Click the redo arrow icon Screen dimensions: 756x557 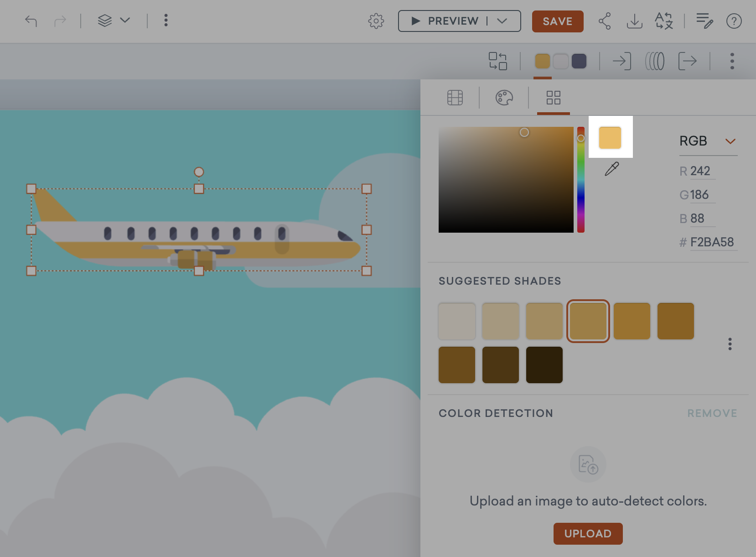coord(60,21)
